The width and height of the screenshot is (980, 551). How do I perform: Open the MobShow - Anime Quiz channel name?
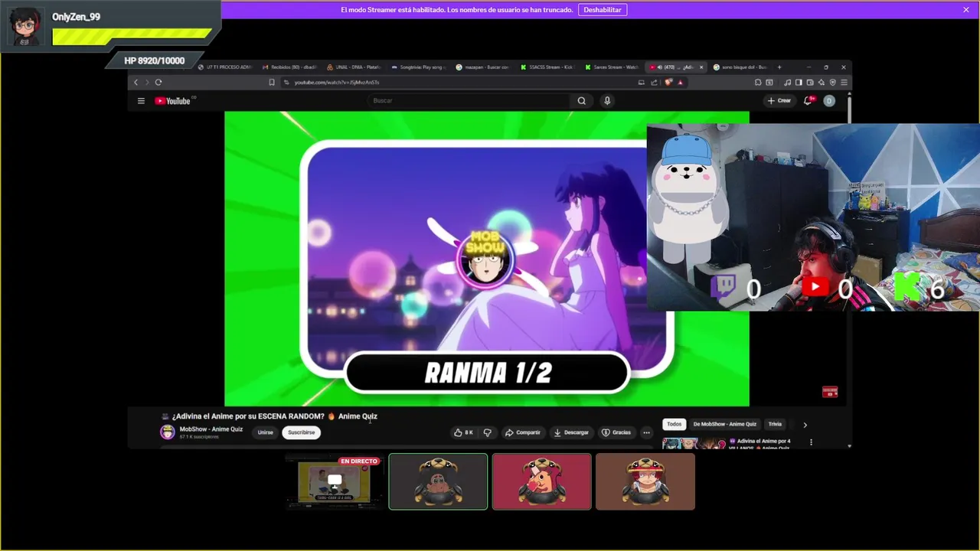tap(211, 429)
